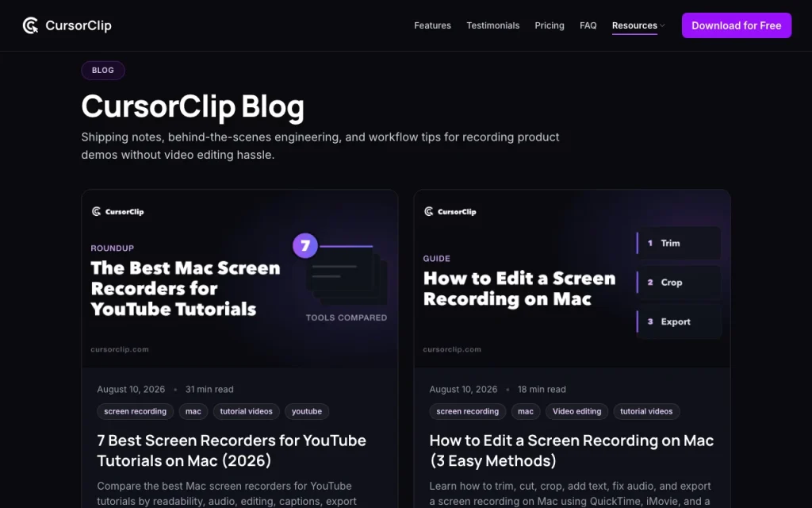812x508 pixels.
Task: Click the Download for Free button
Action: [737, 25]
